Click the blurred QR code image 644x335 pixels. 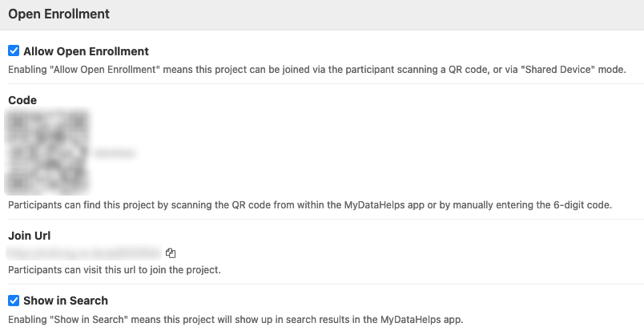[x=46, y=152]
